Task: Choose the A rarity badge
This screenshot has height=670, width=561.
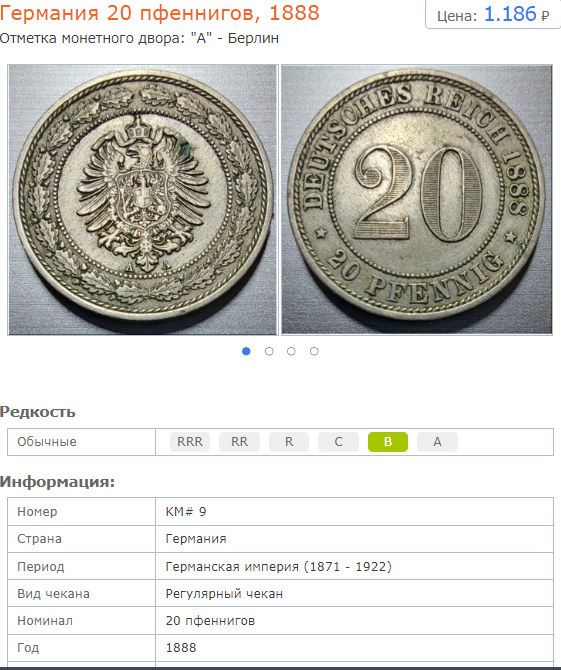Action: [x=437, y=442]
